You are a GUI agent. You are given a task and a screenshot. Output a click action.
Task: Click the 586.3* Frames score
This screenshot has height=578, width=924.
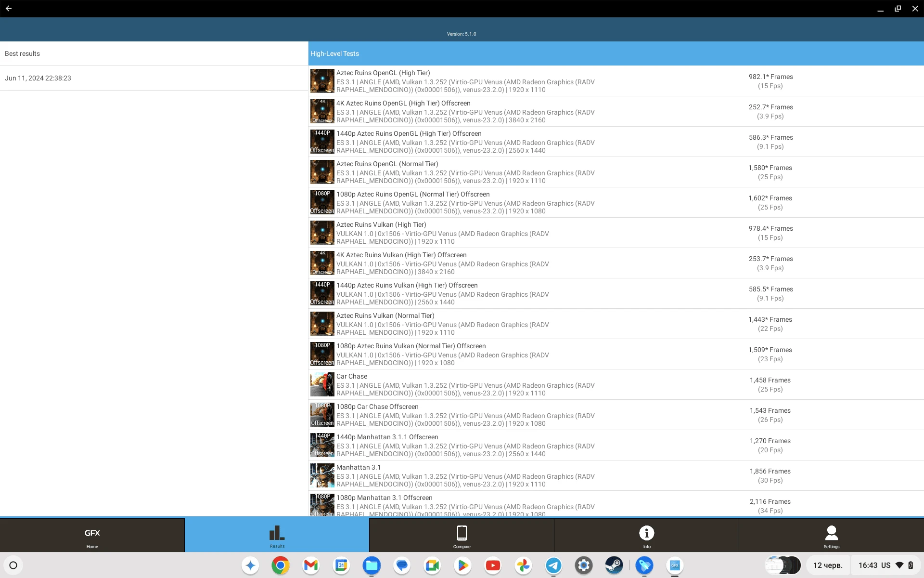(770, 137)
